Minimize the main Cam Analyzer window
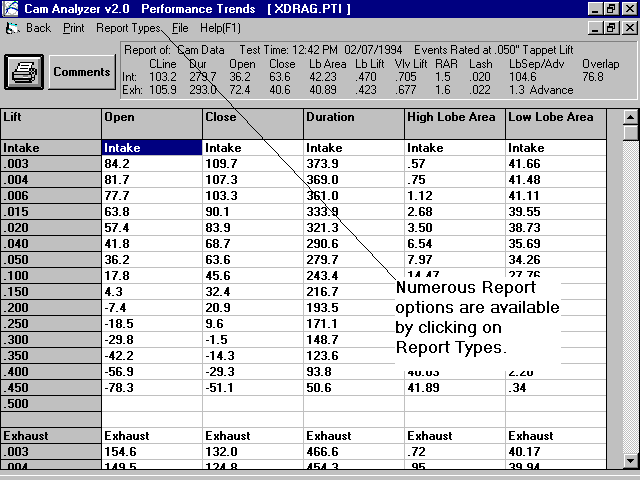The height and width of the screenshot is (480, 640). [595, 9]
